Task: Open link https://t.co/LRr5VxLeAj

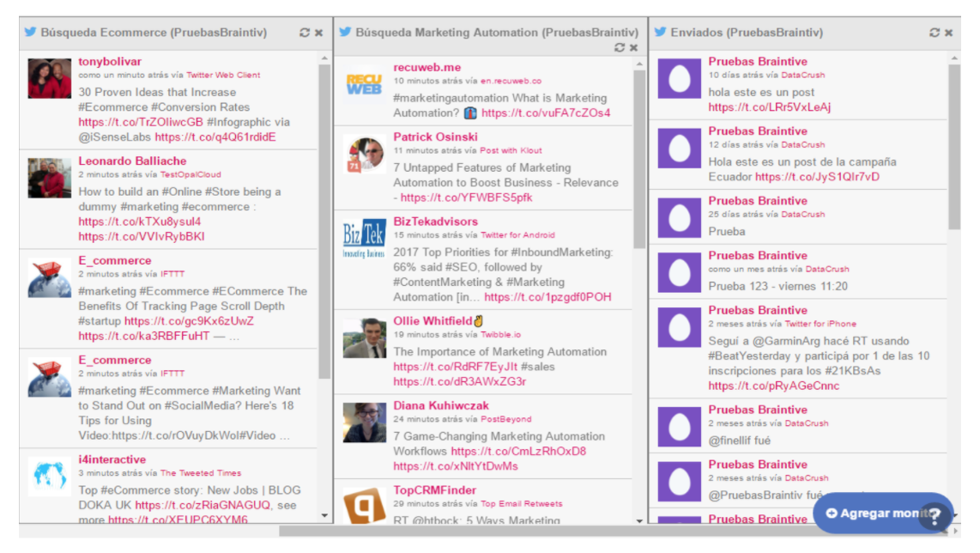Action: pyautogui.click(x=770, y=107)
